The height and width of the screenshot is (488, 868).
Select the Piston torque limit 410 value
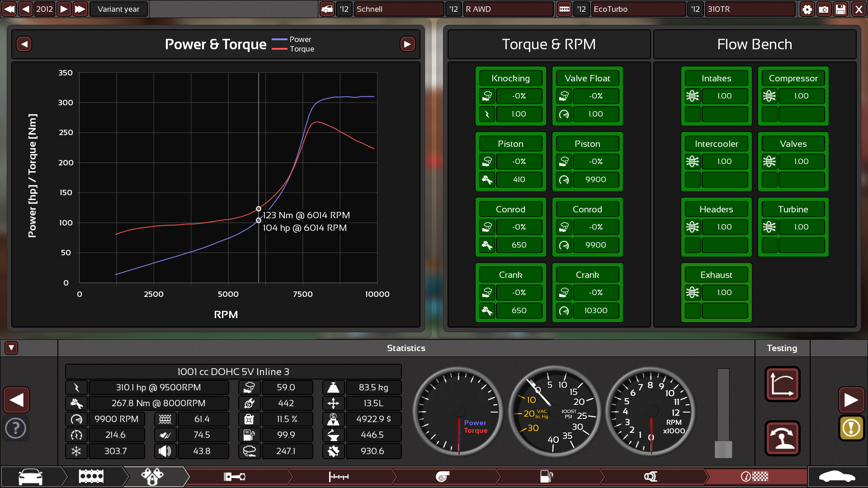coord(519,179)
